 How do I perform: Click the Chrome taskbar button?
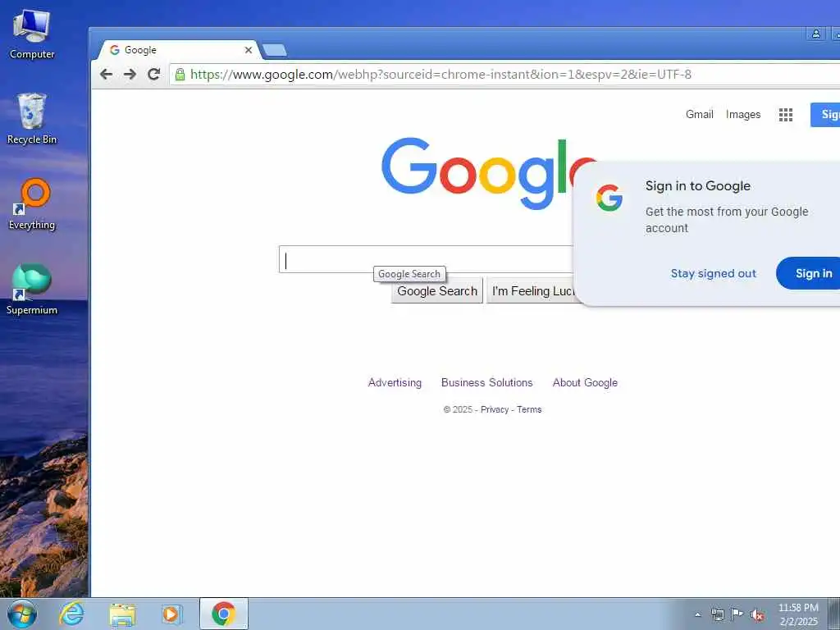224,614
